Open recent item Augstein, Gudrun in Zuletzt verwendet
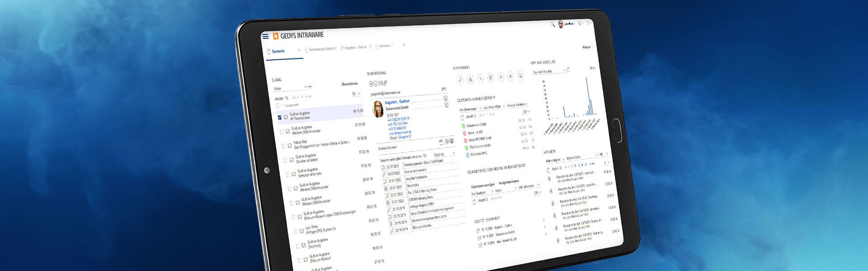Viewport: 868px width, 271px height. pyautogui.click(x=504, y=227)
